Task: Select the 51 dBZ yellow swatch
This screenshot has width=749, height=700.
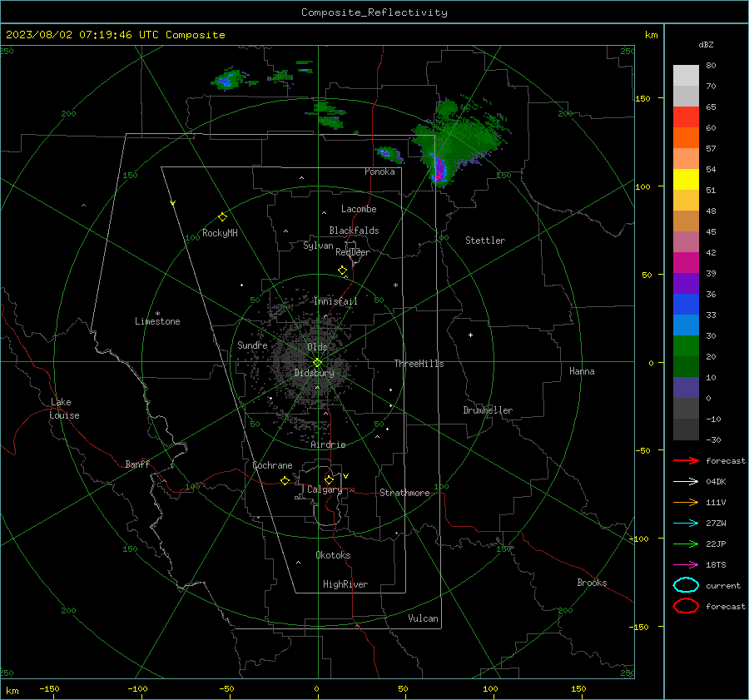Action: (686, 179)
